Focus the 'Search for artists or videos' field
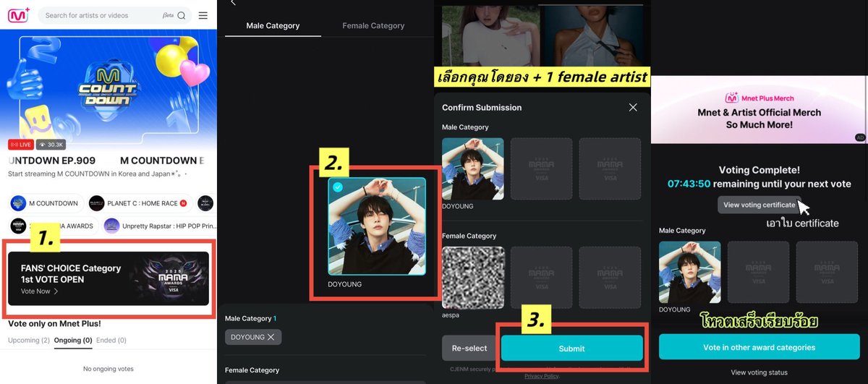 click(x=116, y=15)
